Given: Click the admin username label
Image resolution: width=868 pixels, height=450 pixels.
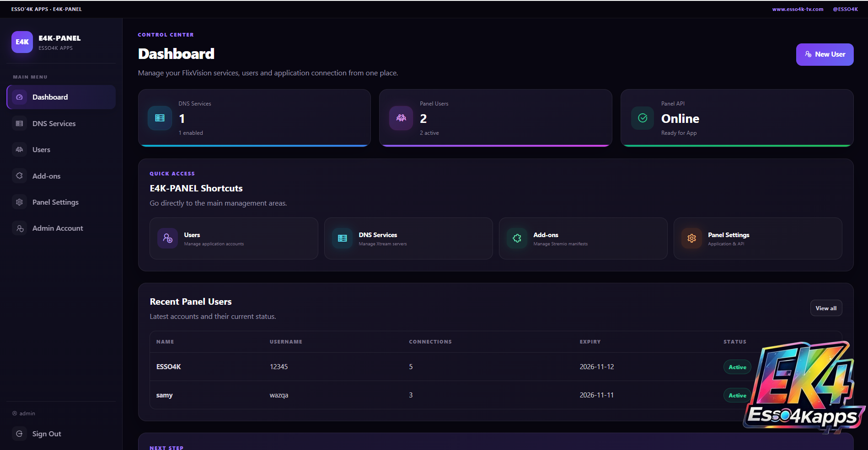Looking at the screenshot, I should point(27,413).
